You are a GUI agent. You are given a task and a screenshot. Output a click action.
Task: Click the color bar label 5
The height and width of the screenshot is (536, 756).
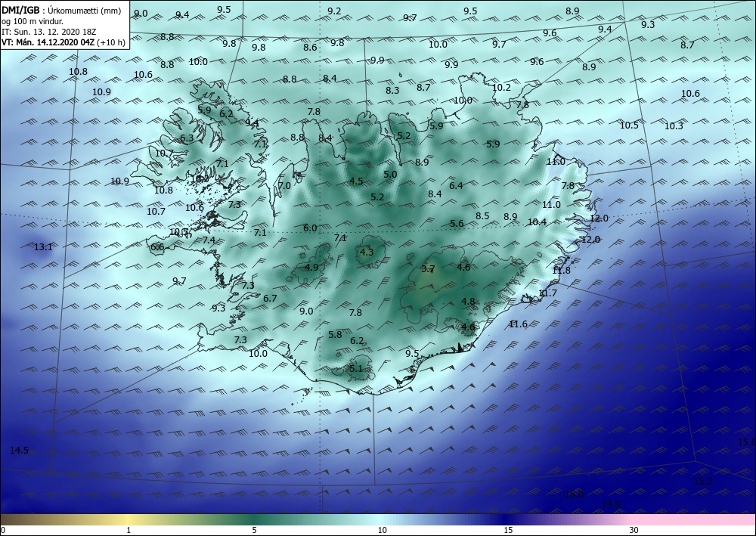(x=254, y=530)
